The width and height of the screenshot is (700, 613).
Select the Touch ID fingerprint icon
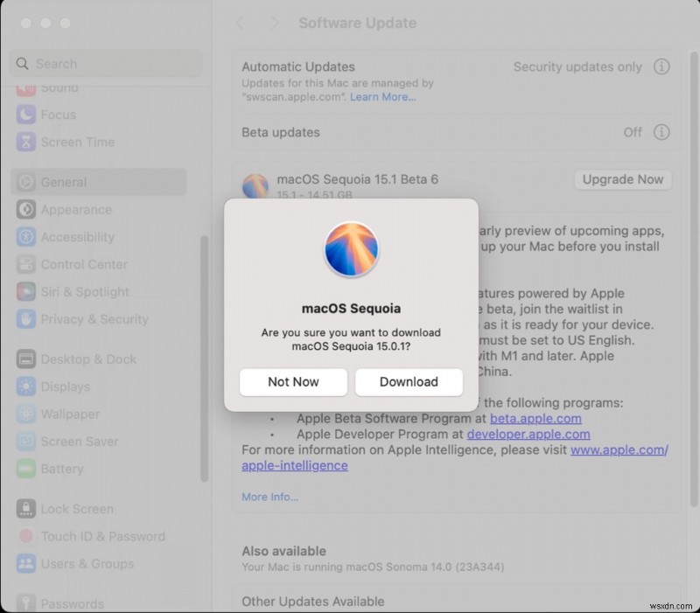(26, 536)
